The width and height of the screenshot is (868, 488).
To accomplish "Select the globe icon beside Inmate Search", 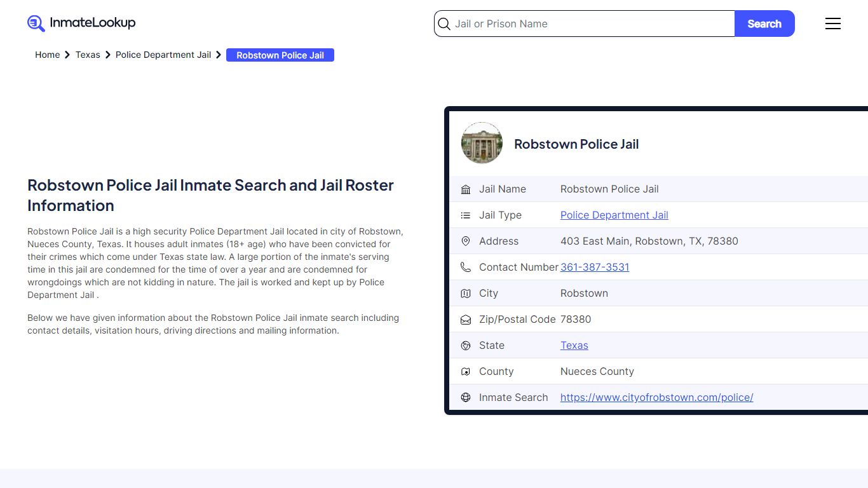I will (466, 397).
